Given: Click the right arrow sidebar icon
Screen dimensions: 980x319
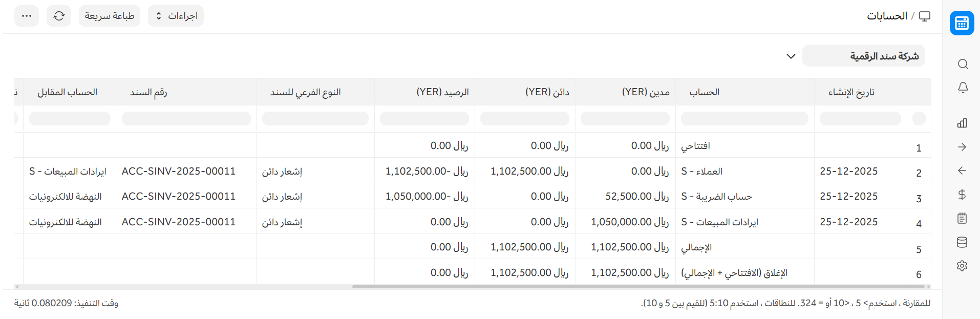Looking at the screenshot, I should coord(962,147).
